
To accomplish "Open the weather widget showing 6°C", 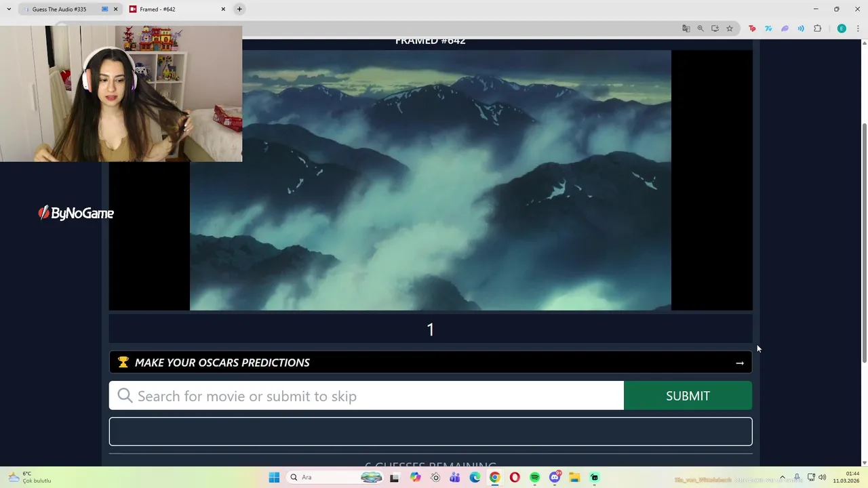I will [x=29, y=477].
